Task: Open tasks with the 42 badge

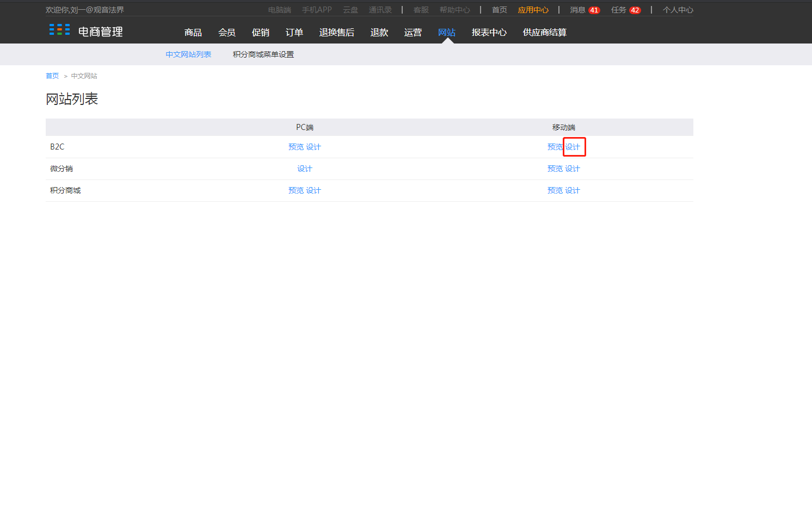Action: (x=626, y=10)
